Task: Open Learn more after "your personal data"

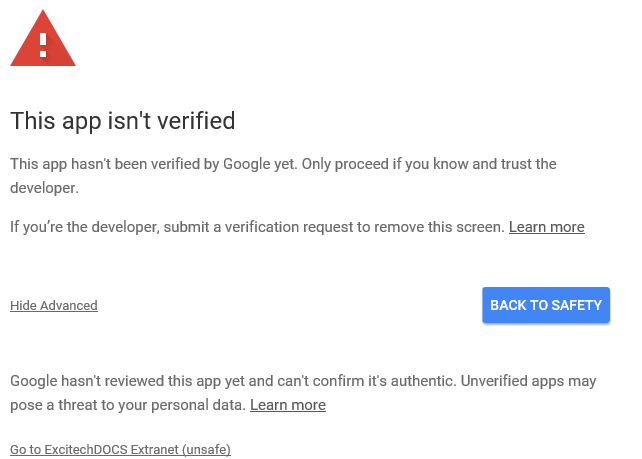Action: pyautogui.click(x=287, y=405)
